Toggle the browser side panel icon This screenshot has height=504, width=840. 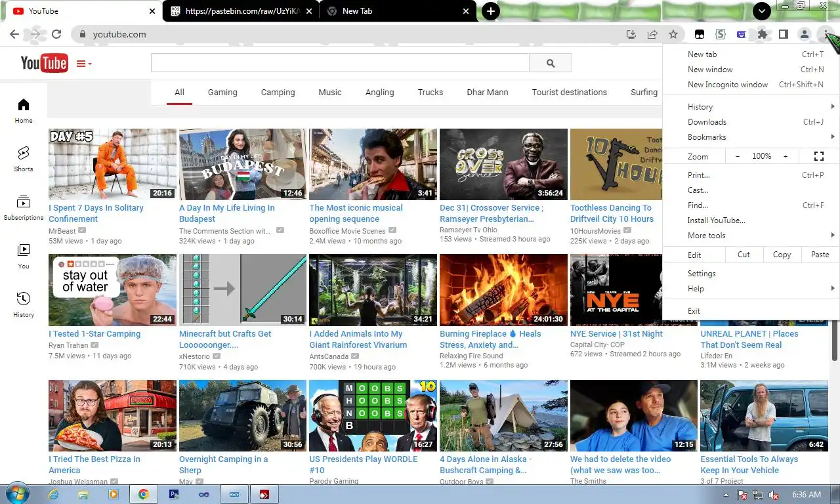coord(783,34)
